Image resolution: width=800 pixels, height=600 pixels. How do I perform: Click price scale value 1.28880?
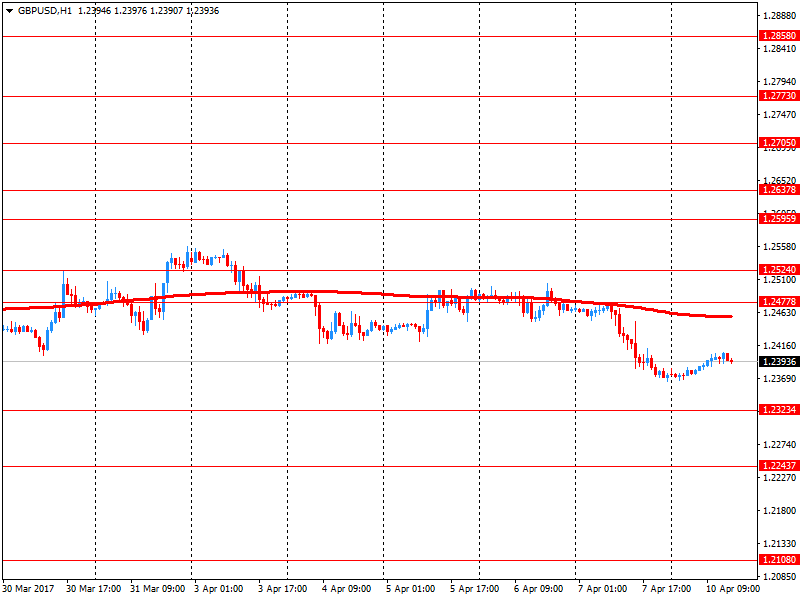point(779,16)
